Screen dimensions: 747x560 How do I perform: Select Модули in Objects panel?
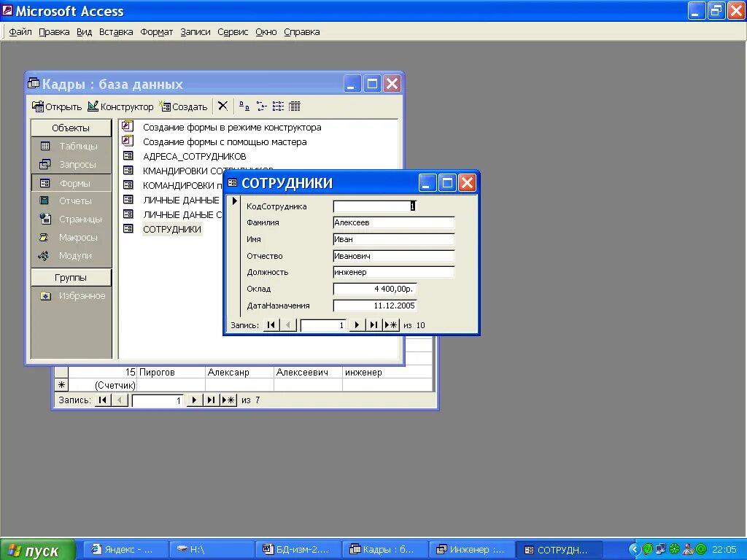[x=71, y=256]
